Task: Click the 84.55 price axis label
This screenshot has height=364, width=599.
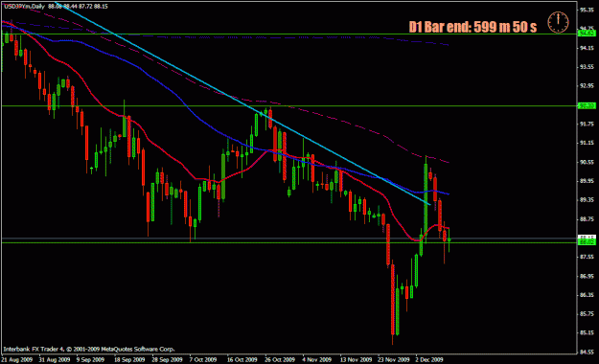Action: 587,352
